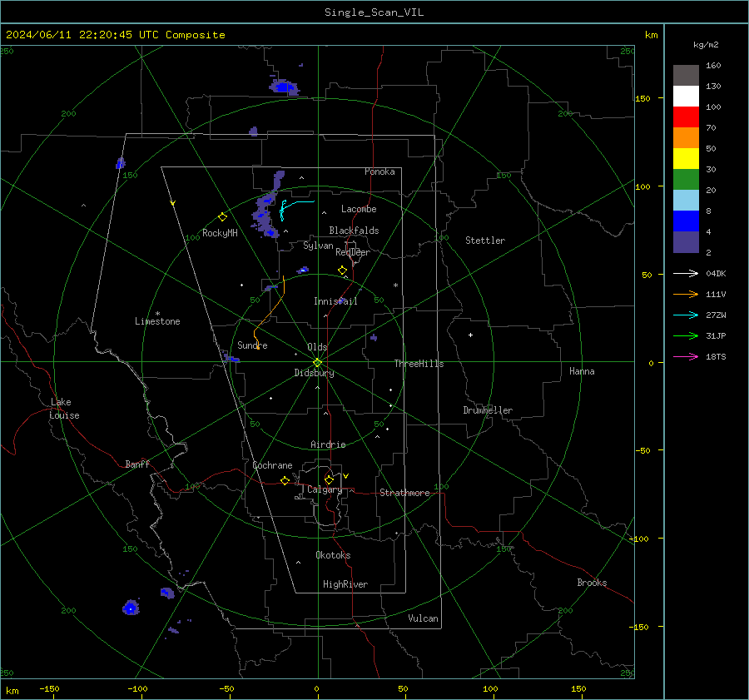Select the Hanna town label
The image size is (749, 700).
pos(582,371)
